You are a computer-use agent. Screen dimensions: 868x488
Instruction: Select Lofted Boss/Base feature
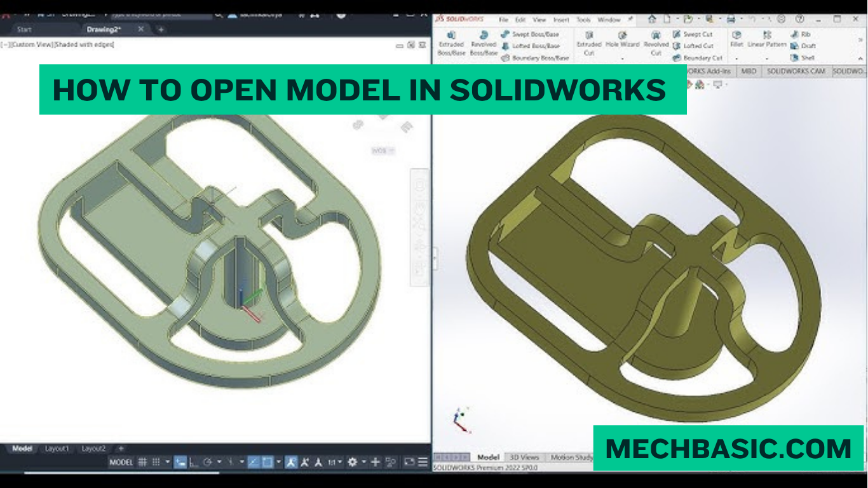point(531,46)
